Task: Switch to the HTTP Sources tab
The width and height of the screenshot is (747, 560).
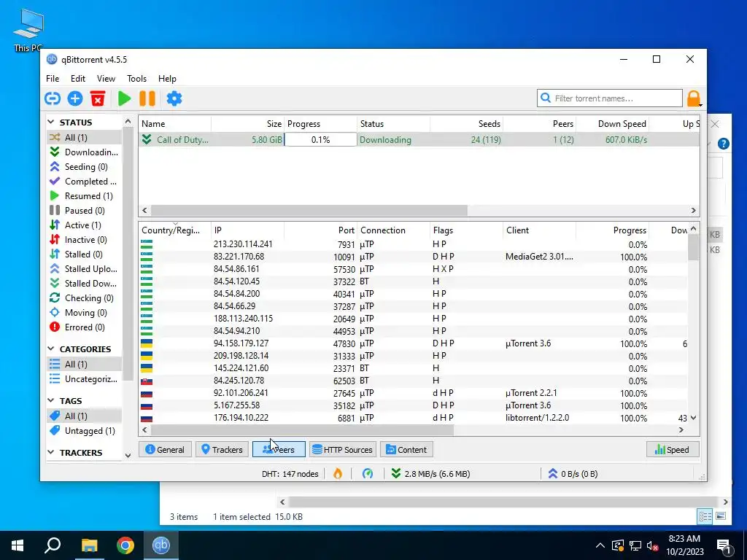Action: tap(343, 449)
